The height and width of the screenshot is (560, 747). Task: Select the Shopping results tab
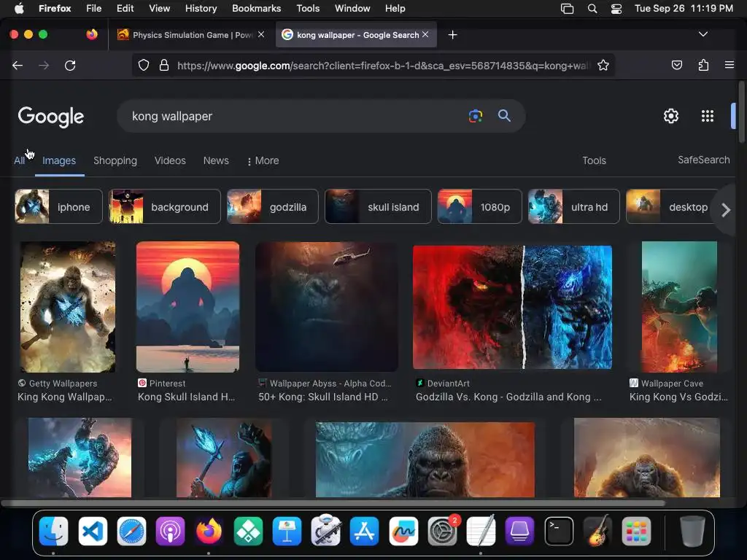point(115,160)
